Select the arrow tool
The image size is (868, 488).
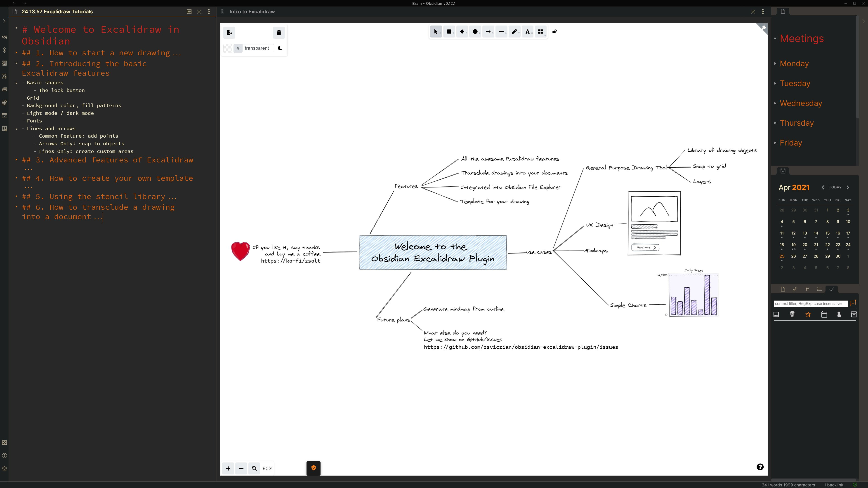point(488,32)
